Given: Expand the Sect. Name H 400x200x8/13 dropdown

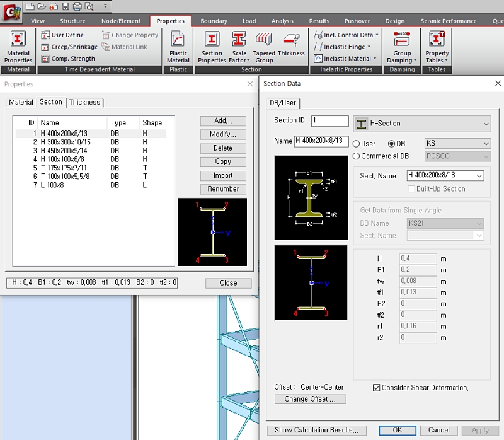Looking at the screenshot, I should (x=445, y=175).
